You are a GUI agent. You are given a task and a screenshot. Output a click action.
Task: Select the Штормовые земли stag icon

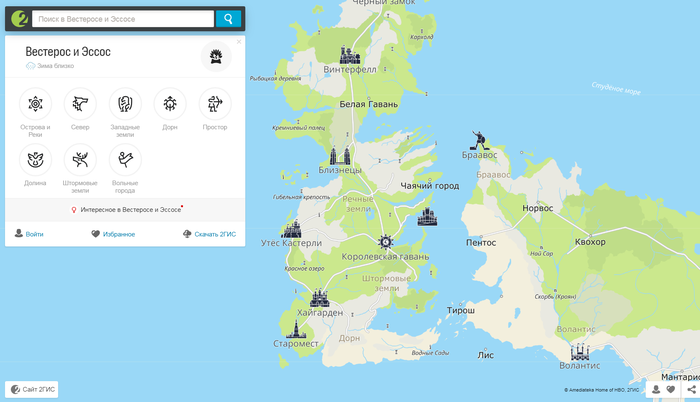tap(80, 159)
